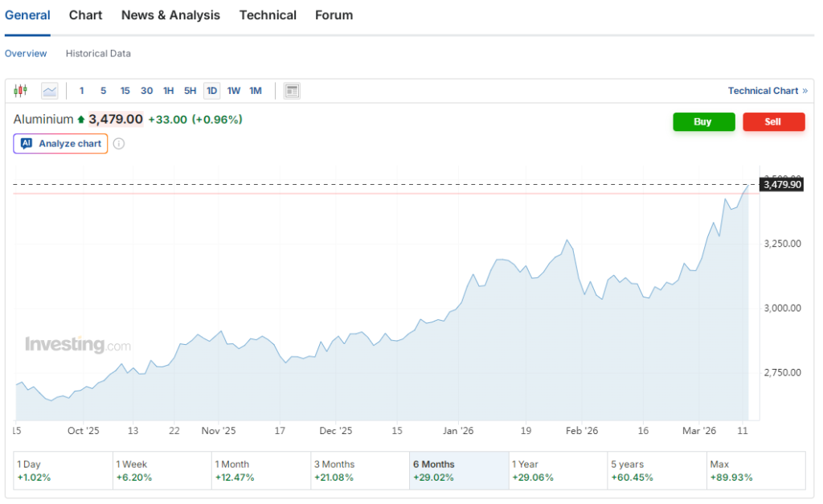This screenshot has height=504, width=823.
Task: Open the News & Analysis tab
Action: pyautogui.click(x=170, y=15)
